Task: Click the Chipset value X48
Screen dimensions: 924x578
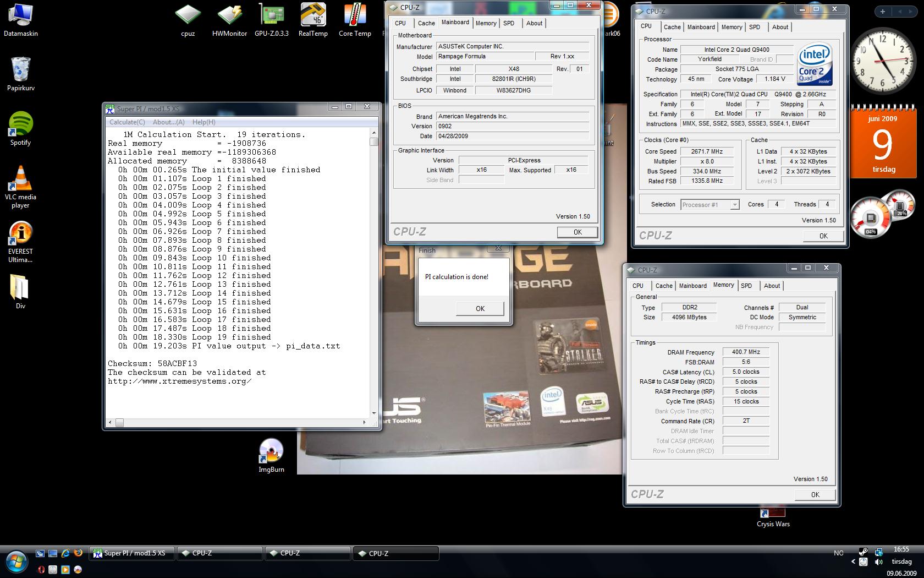Action: [513, 69]
